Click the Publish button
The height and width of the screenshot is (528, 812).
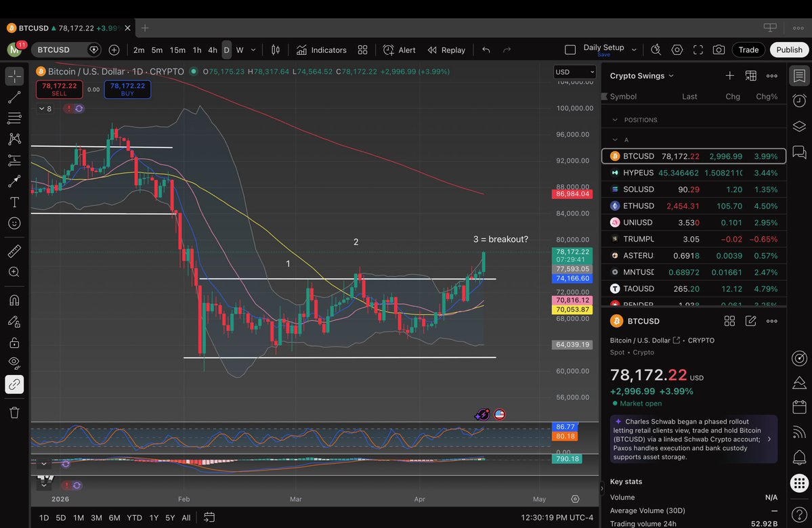tap(789, 50)
